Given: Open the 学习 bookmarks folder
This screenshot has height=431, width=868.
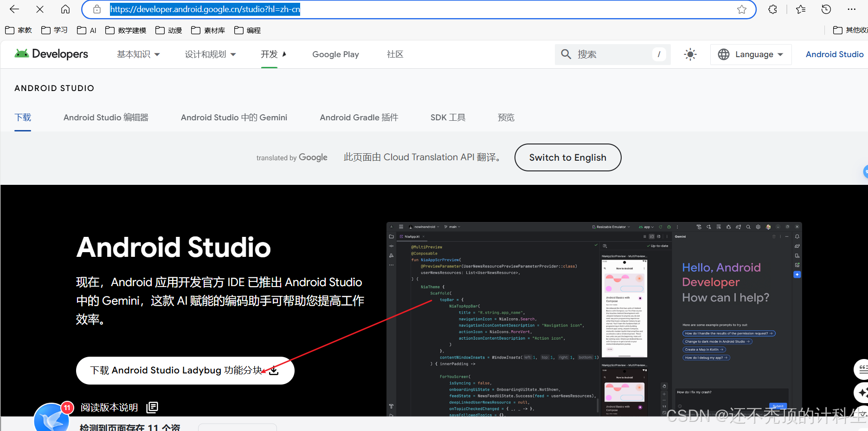Looking at the screenshot, I should tap(54, 30).
